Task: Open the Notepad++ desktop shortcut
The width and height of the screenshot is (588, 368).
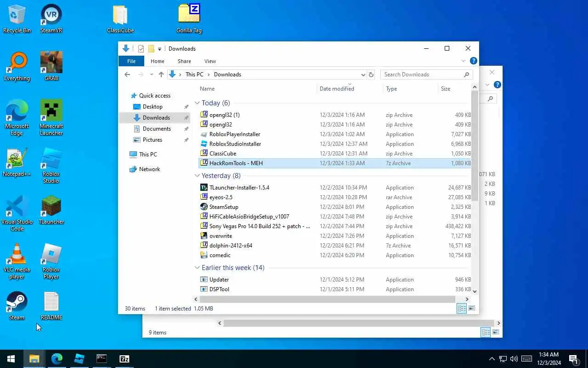Action: (x=17, y=162)
